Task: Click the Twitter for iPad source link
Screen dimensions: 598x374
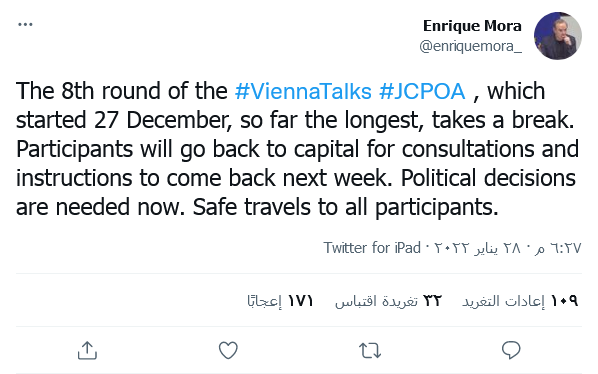Action: (x=372, y=248)
